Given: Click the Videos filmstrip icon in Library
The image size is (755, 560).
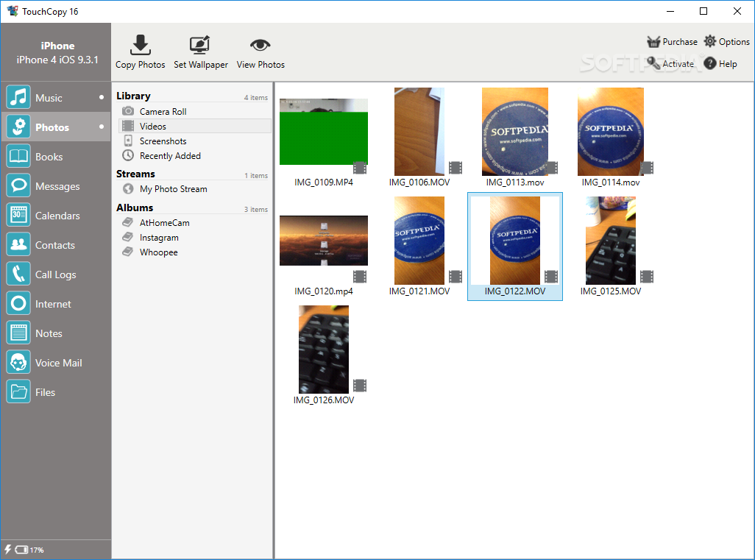Looking at the screenshot, I should (127, 126).
